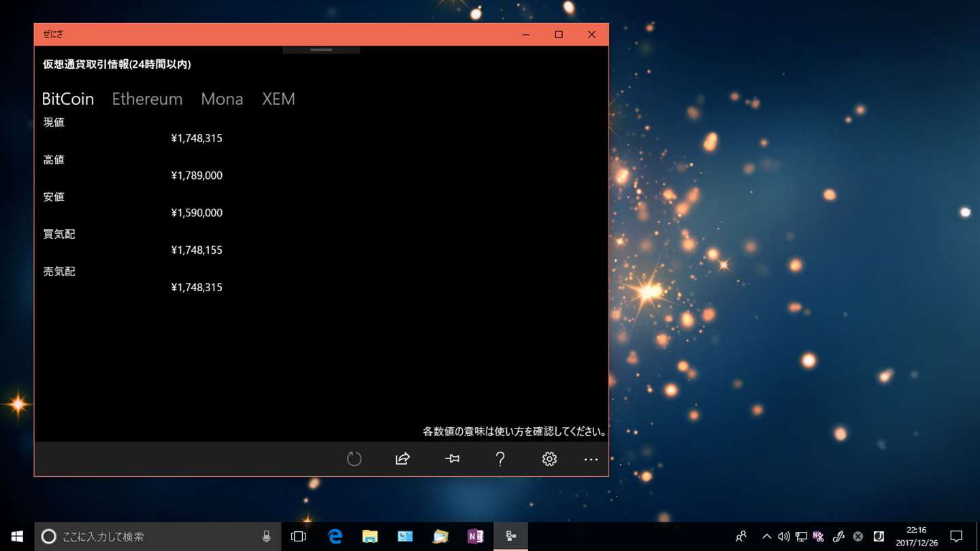Select the ¥1,748,315 value under 現値
980x551 pixels.
pyautogui.click(x=197, y=138)
